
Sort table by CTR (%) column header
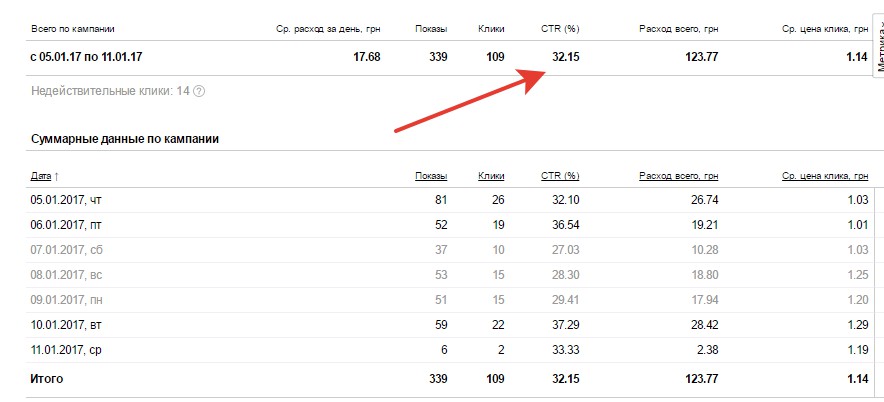click(559, 176)
